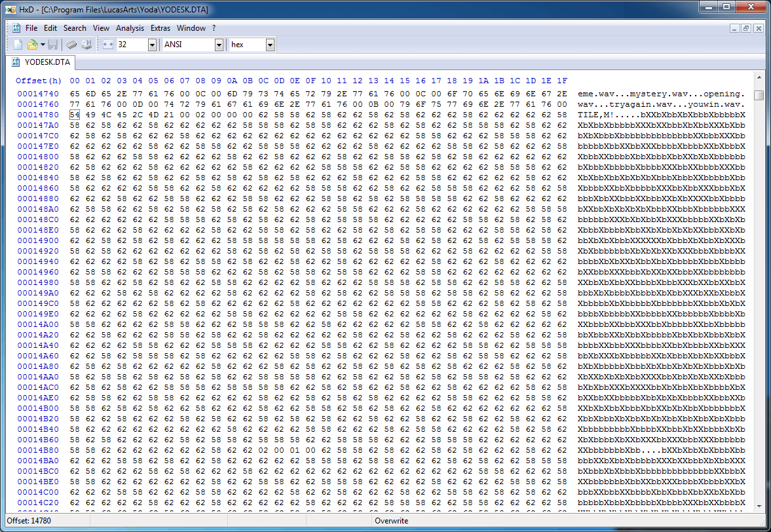Click the Overwrite mode indicator in status bar
771x532 pixels.
coord(391,521)
